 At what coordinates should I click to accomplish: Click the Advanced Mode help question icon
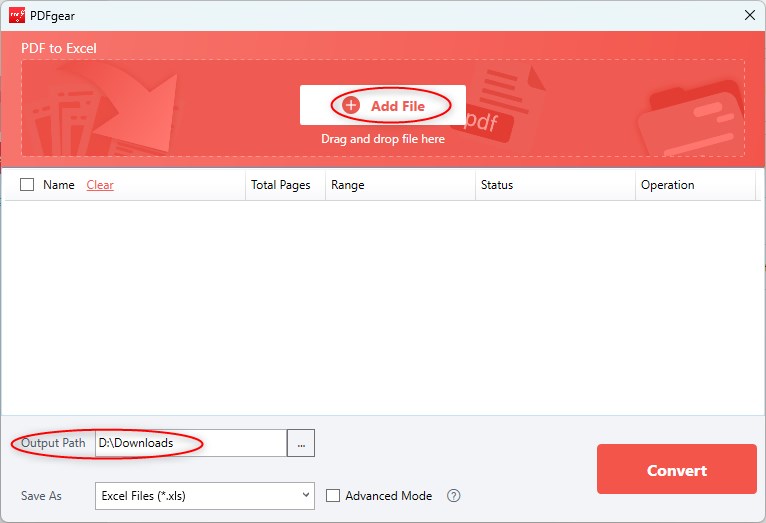click(453, 496)
